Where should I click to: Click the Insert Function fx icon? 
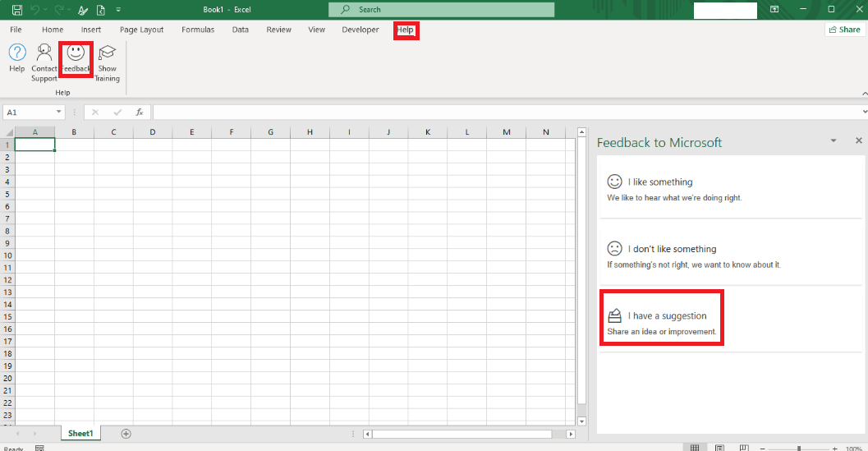140,112
